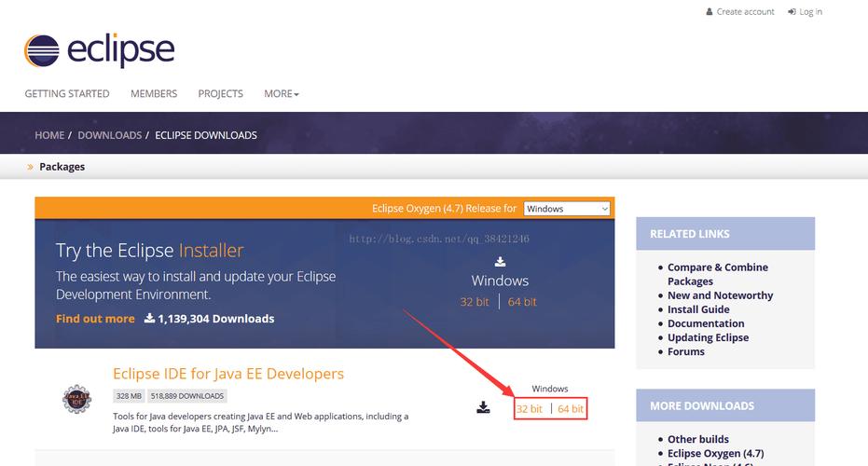This screenshot has width=868, height=466.
Task: Download 64 bit Eclipse IDE for Java EE
Action: (571, 409)
